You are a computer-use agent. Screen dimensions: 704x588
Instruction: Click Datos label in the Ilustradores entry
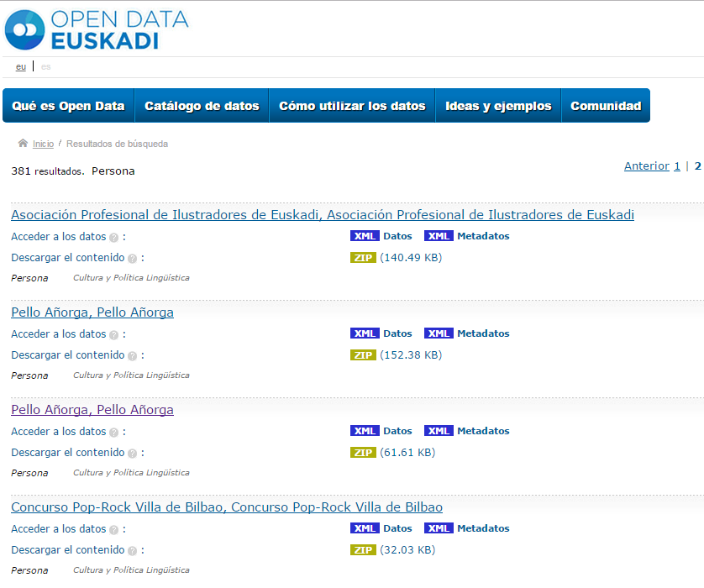[397, 236]
